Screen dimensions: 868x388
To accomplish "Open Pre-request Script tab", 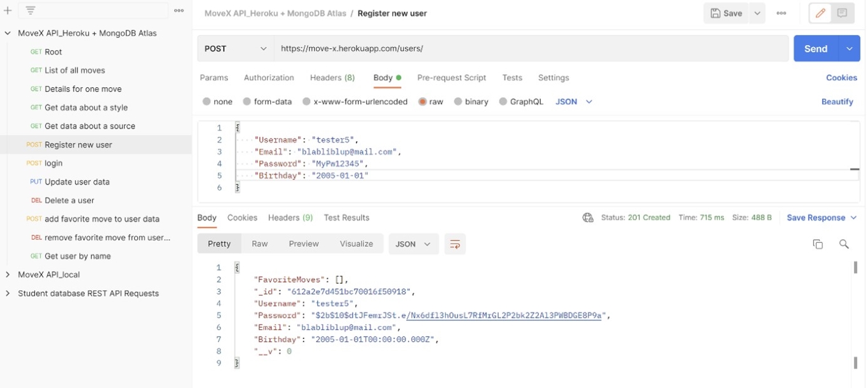I will pos(452,78).
